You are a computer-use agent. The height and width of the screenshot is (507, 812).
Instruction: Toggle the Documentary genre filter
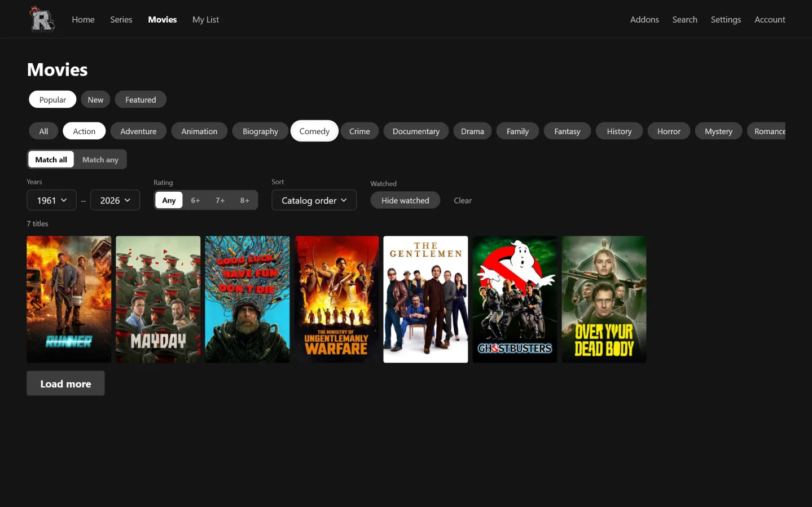coord(416,131)
